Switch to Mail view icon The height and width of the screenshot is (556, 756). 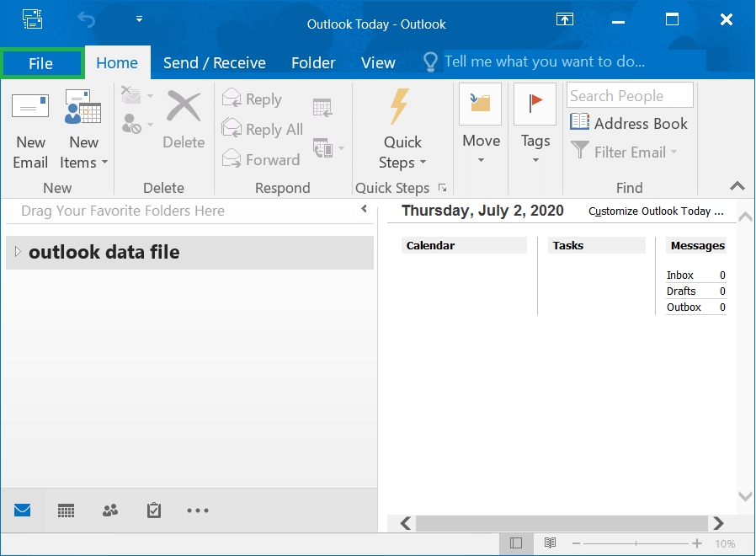click(x=23, y=511)
